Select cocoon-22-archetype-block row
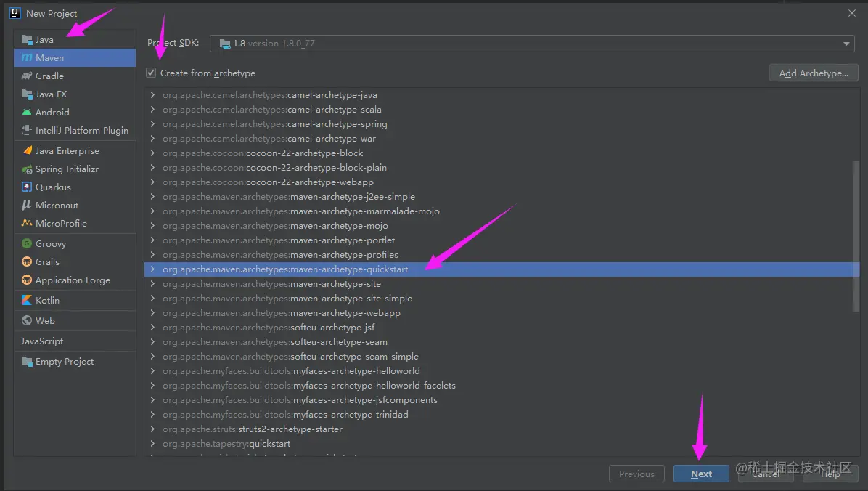 pyautogui.click(x=501, y=153)
